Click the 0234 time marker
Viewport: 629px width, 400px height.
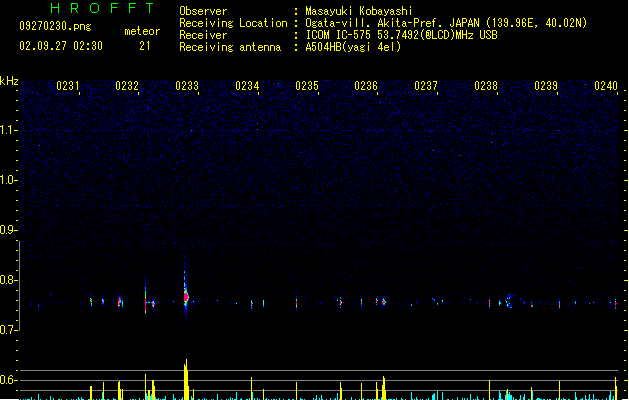coord(247,86)
